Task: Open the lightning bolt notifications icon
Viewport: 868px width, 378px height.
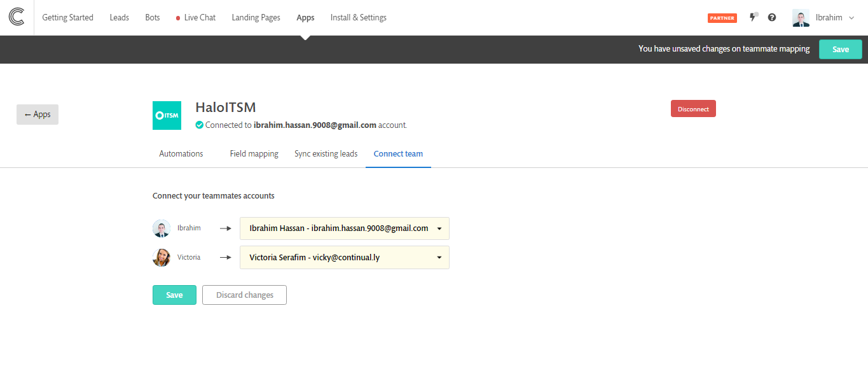Action: (x=754, y=17)
